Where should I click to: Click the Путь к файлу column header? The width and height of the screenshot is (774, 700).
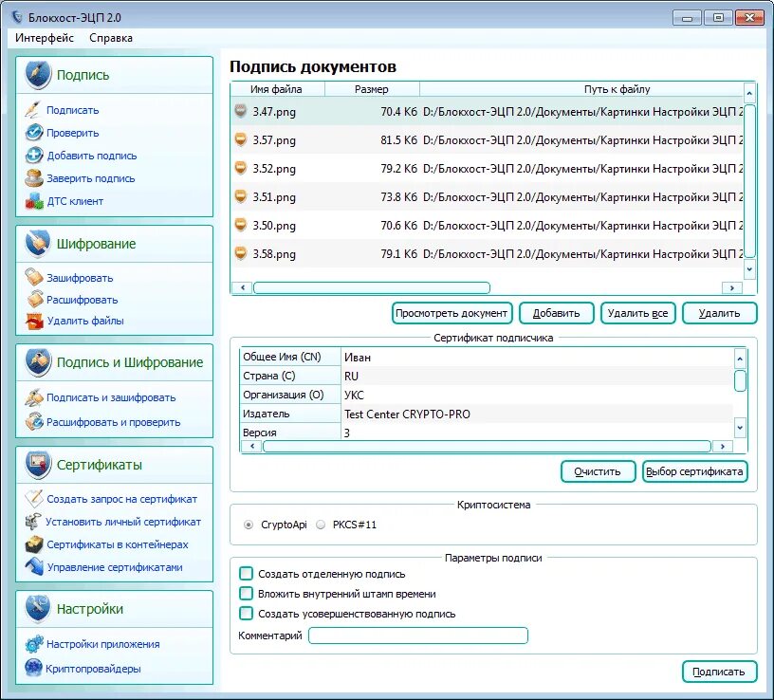[581, 89]
